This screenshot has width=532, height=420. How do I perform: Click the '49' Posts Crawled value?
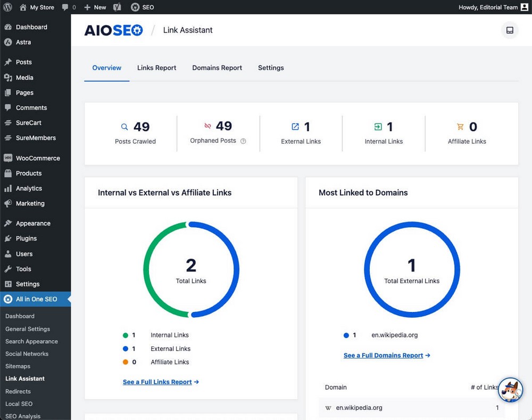tap(142, 127)
